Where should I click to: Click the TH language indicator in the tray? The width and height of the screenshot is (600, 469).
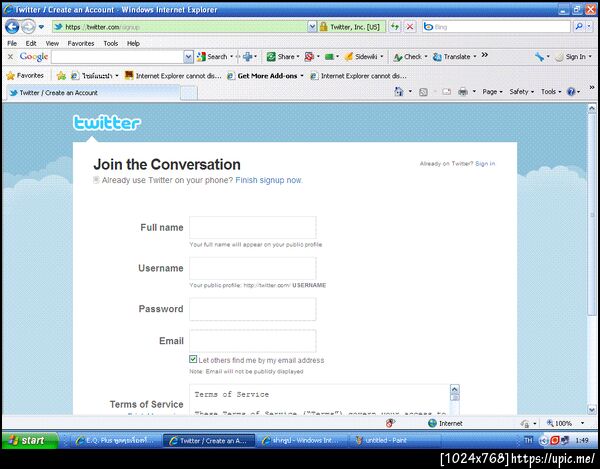(528, 440)
